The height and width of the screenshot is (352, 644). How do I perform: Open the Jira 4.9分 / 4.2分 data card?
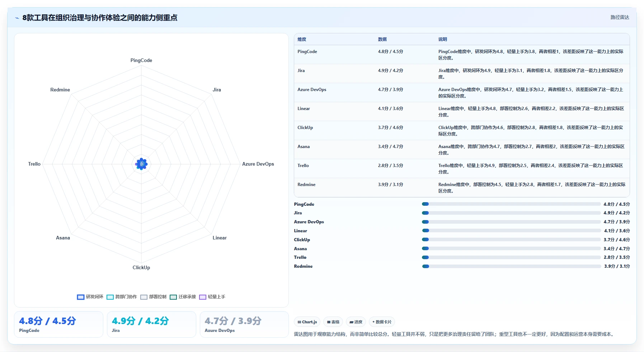pos(151,324)
